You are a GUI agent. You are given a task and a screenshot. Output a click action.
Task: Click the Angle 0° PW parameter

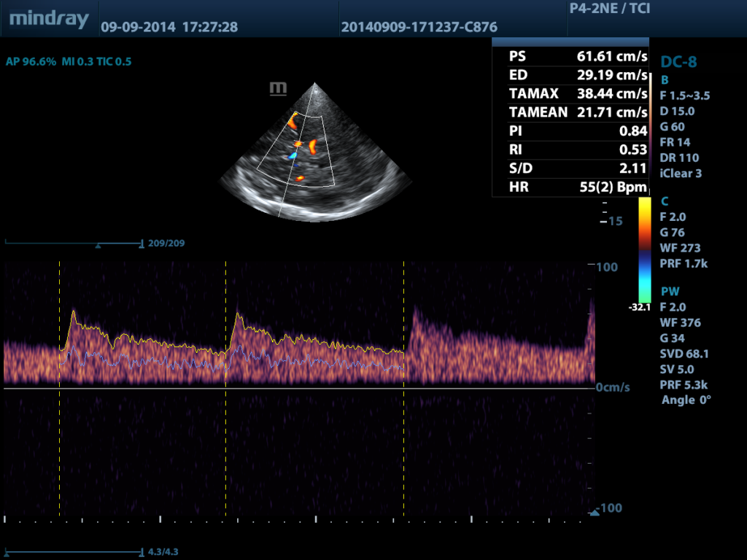click(686, 400)
